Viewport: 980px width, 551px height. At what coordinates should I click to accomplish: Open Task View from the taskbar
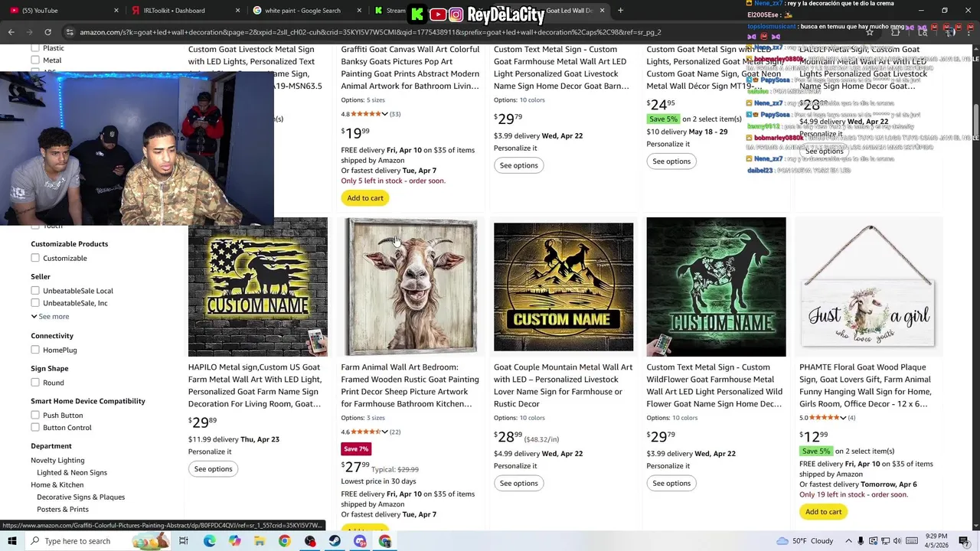[184, 541]
